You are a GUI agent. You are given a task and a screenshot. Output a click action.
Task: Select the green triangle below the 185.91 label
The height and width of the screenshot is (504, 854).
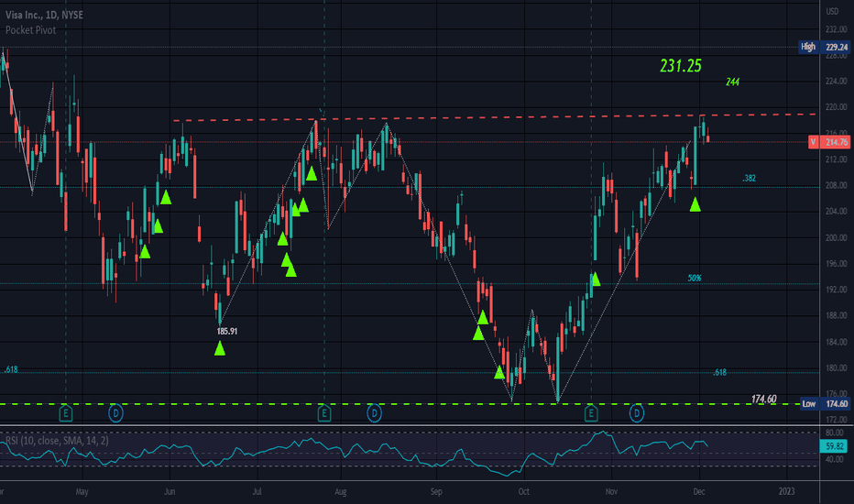(x=220, y=349)
